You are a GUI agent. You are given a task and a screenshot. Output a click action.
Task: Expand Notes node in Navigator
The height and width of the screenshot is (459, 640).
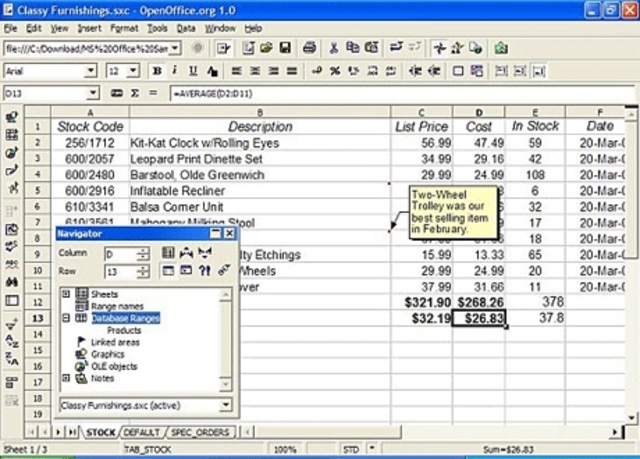66,378
